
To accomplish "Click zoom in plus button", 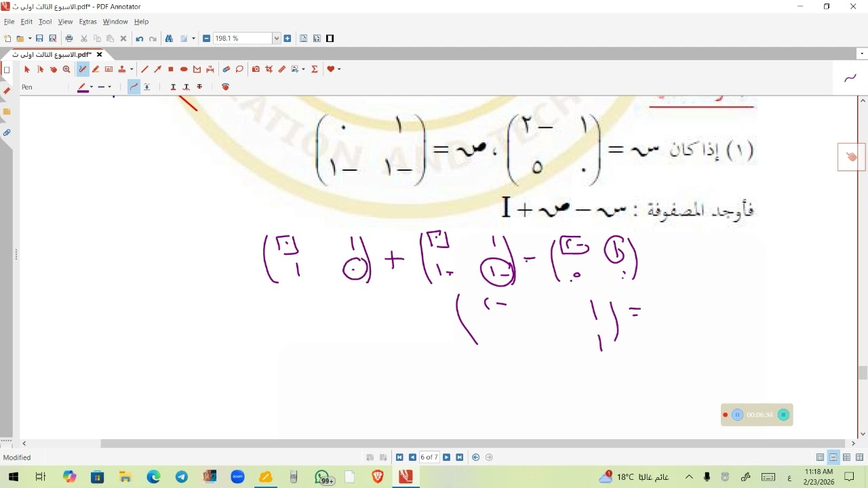I will 288,39.
